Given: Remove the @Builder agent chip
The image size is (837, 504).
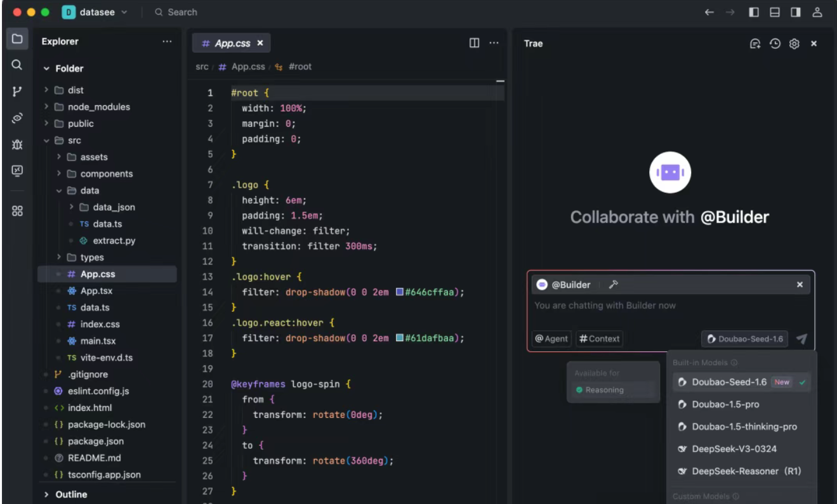Looking at the screenshot, I should point(800,285).
